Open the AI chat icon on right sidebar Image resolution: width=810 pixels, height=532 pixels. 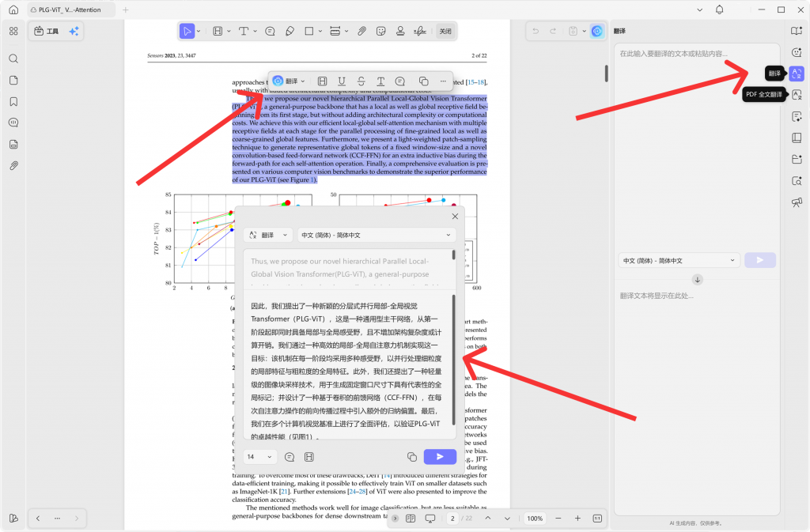coord(797,52)
